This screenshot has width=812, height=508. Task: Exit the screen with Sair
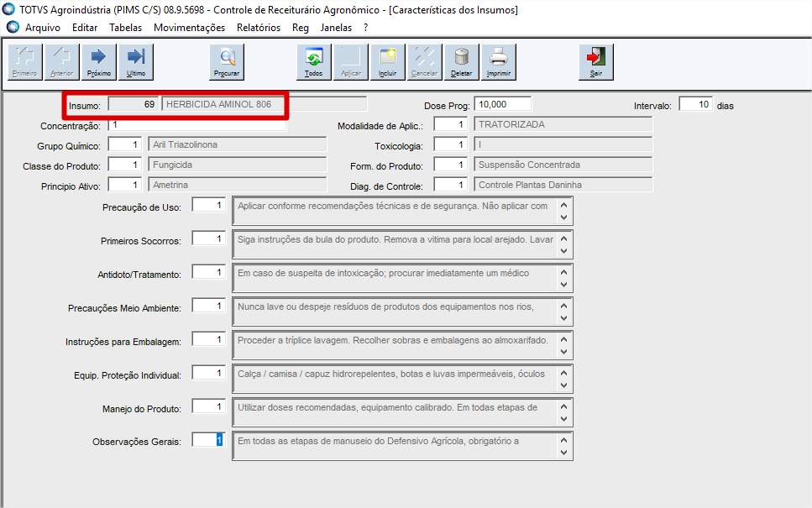[x=596, y=61]
